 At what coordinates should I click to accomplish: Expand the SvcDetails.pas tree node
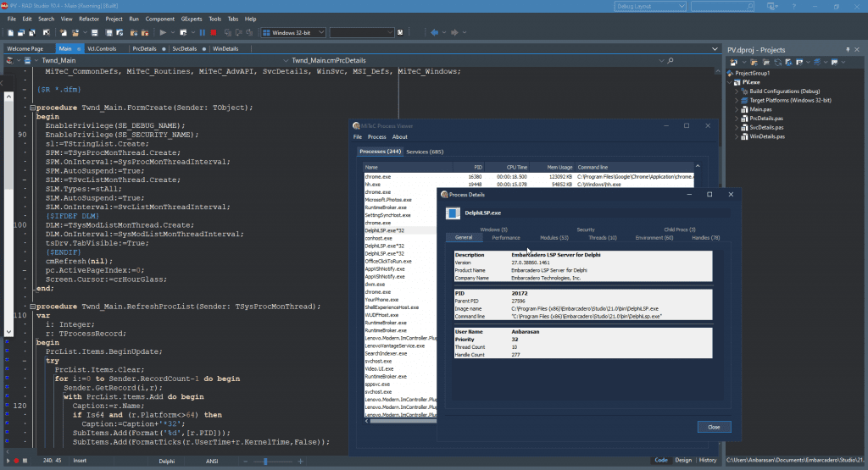737,127
